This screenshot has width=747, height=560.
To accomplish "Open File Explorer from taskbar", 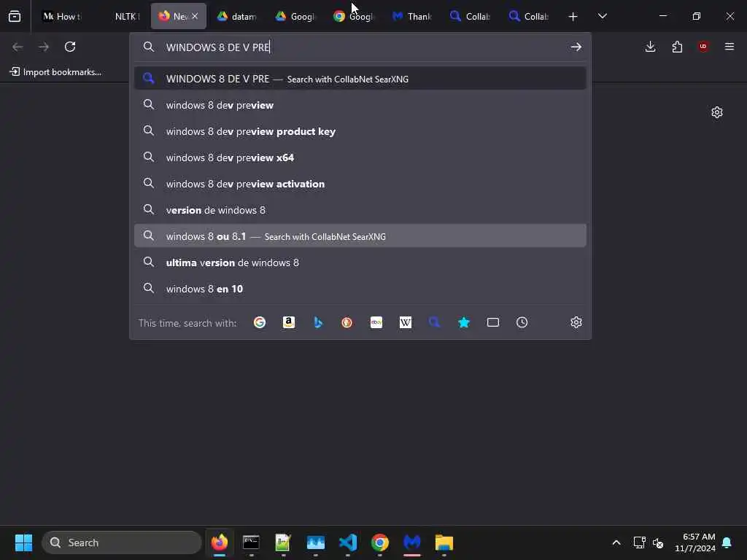I will (x=444, y=542).
